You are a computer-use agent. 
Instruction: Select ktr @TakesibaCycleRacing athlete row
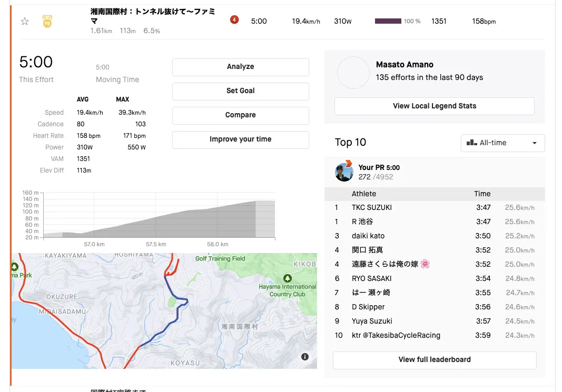[x=396, y=336]
